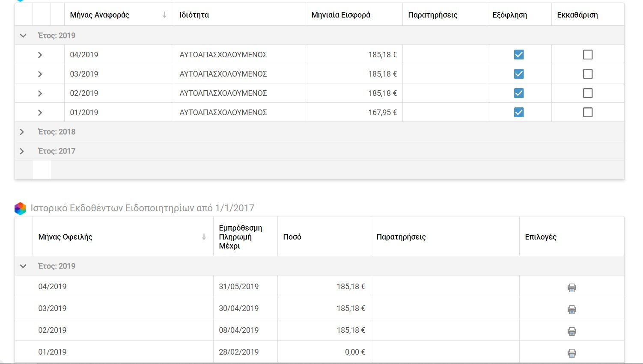This screenshot has height=364, width=643.
Task: Click sort arrow on Μήνας Αναφοράς column
Action: pyautogui.click(x=164, y=15)
